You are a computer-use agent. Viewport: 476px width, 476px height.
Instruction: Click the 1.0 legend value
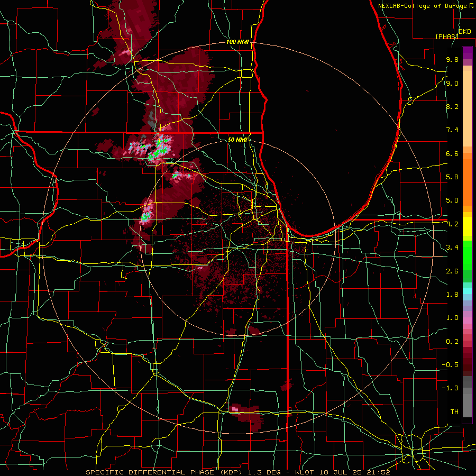452,318
